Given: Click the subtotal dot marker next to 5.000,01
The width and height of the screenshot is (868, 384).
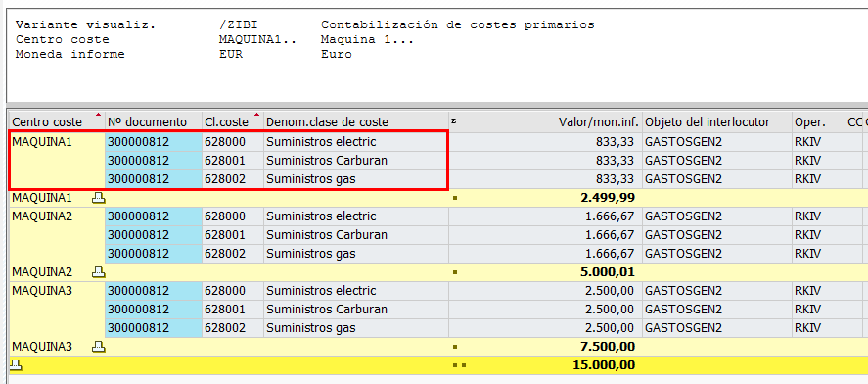Looking at the screenshot, I should pyautogui.click(x=455, y=272).
